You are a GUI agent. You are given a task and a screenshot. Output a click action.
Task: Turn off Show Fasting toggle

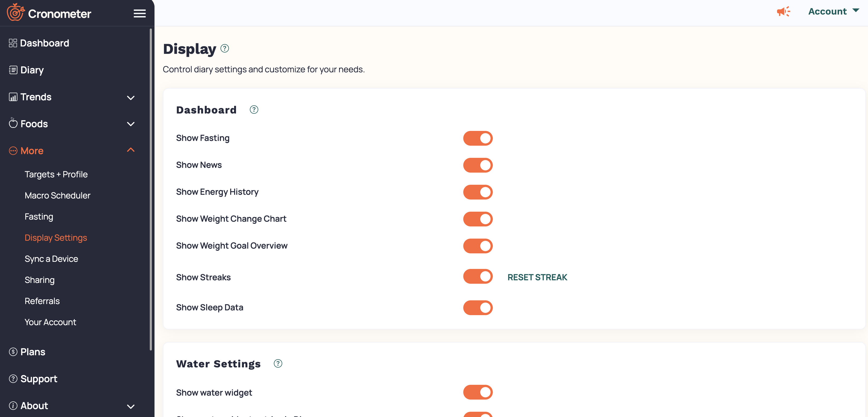478,138
